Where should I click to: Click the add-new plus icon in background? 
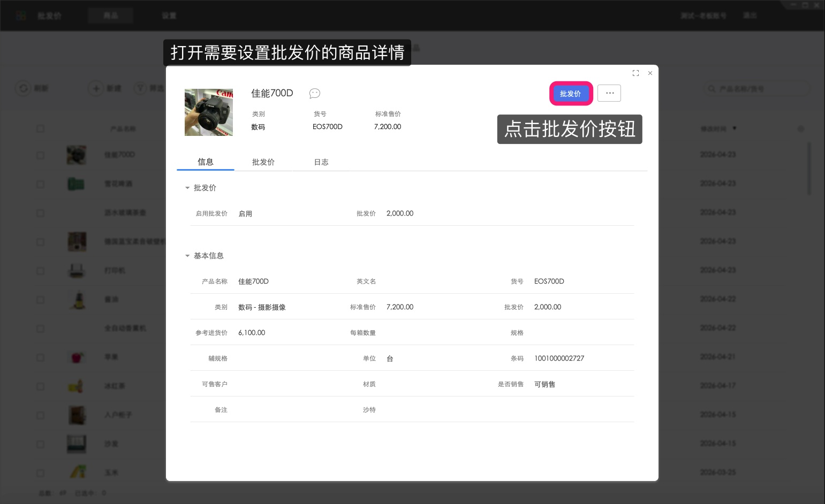tap(96, 88)
